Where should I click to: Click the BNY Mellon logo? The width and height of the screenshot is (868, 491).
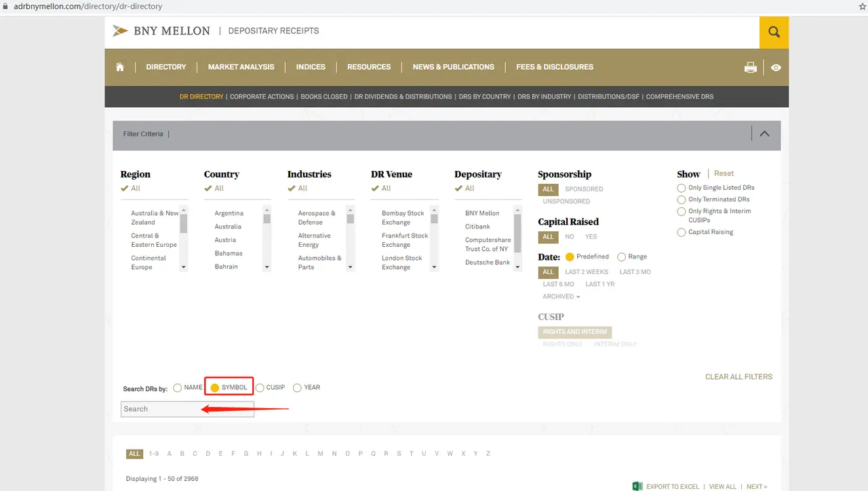click(x=161, y=31)
